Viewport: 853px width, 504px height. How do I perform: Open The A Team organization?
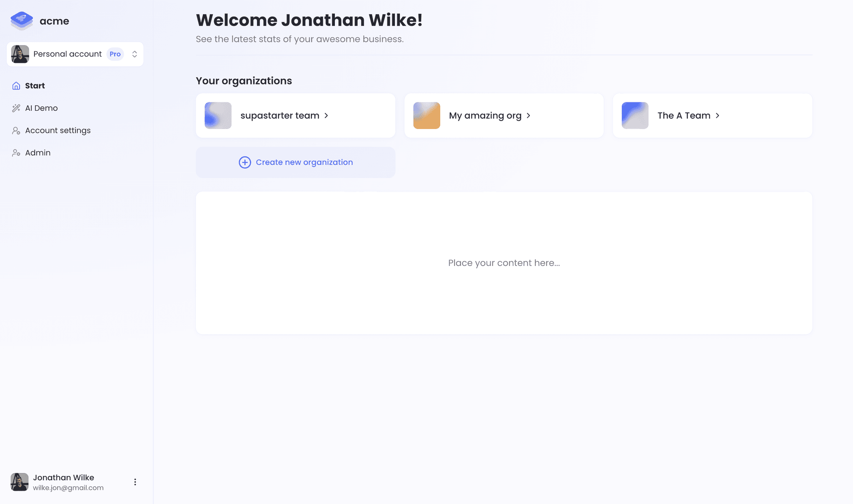683,115
